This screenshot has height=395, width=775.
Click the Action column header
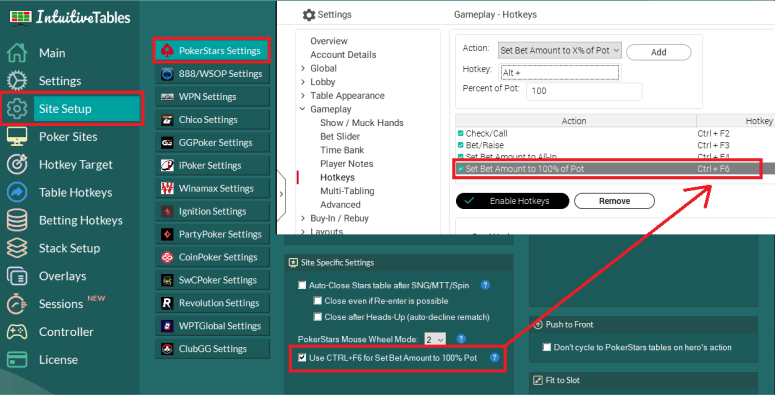click(x=575, y=121)
